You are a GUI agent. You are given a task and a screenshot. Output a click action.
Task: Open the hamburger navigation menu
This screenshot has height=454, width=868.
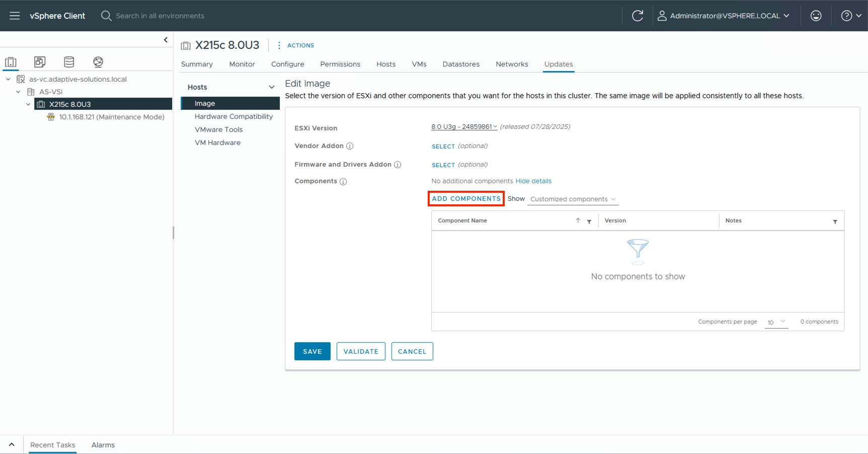[x=14, y=15]
